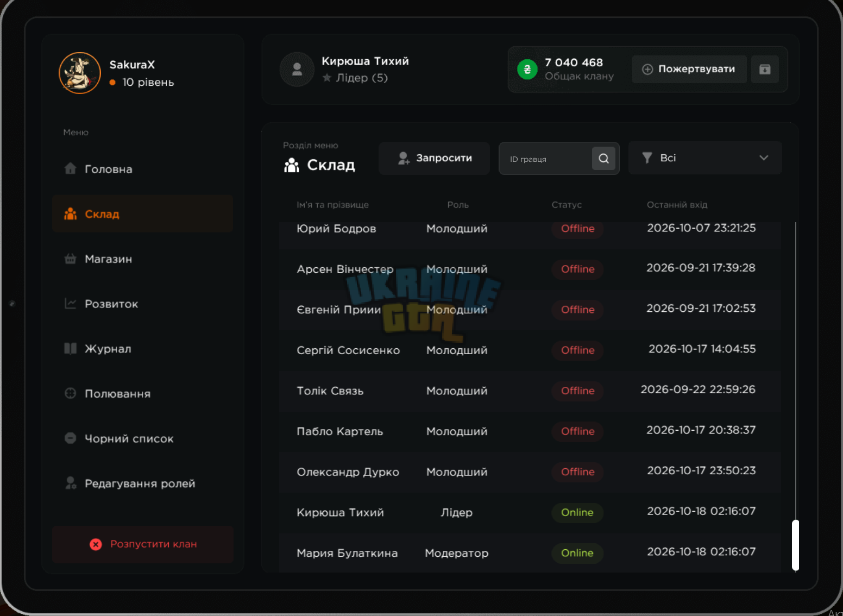Viewport: 843px width, 616px height.
Task: Click the green hryvnia currency icon
Action: (527, 69)
